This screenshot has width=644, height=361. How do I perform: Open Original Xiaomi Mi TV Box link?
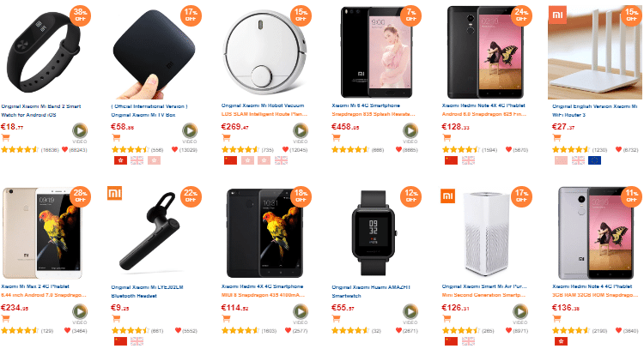pos(143,115)
